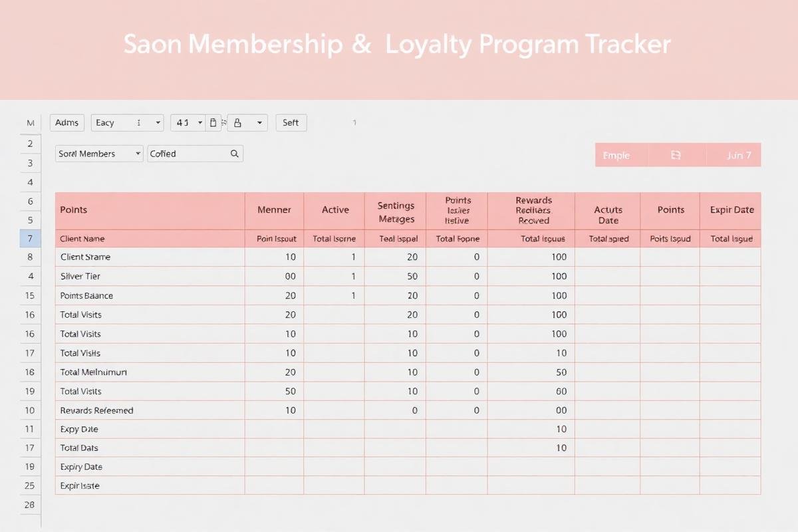Open the Sorel Members dropdown
The image size is (798, 532).
tap(99, 154)
